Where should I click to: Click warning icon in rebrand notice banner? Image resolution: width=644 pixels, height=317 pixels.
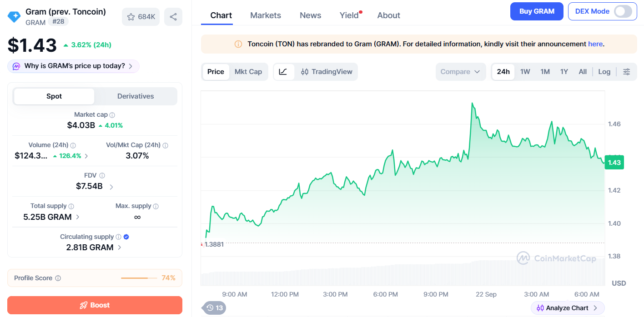(238, 45)
